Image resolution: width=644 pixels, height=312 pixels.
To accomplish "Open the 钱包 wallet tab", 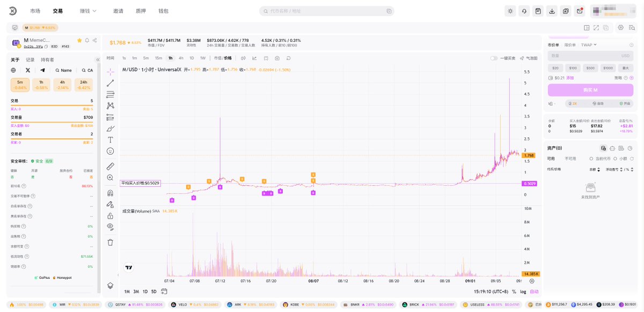I will pos(164,11).
